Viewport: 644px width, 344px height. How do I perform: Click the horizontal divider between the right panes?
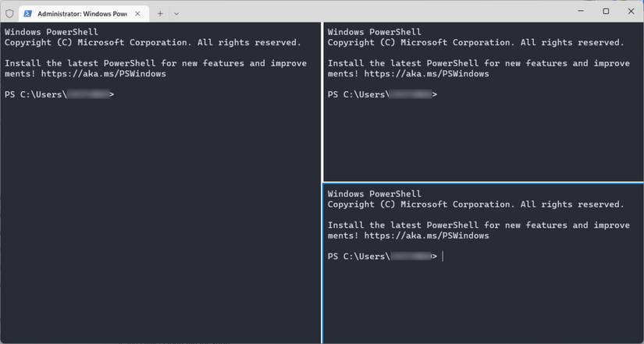pos(483,183)
